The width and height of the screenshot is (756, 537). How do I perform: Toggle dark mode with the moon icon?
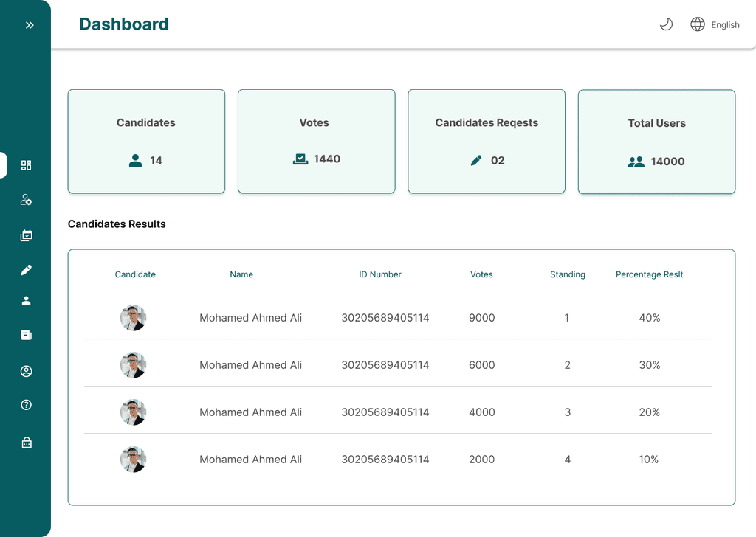(x=666, y=24)
